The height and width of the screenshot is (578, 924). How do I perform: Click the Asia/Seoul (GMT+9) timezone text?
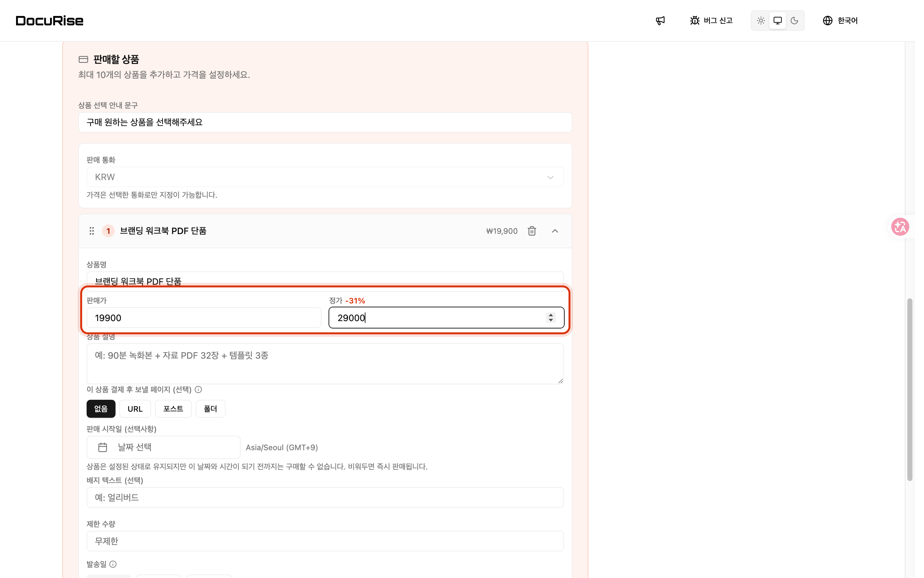[282, 447]
